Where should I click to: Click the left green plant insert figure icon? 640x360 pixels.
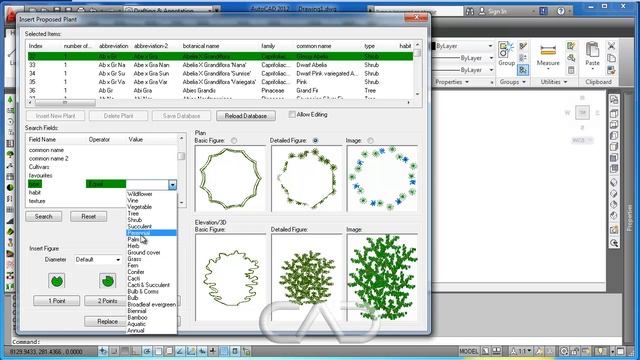[57, 280]
